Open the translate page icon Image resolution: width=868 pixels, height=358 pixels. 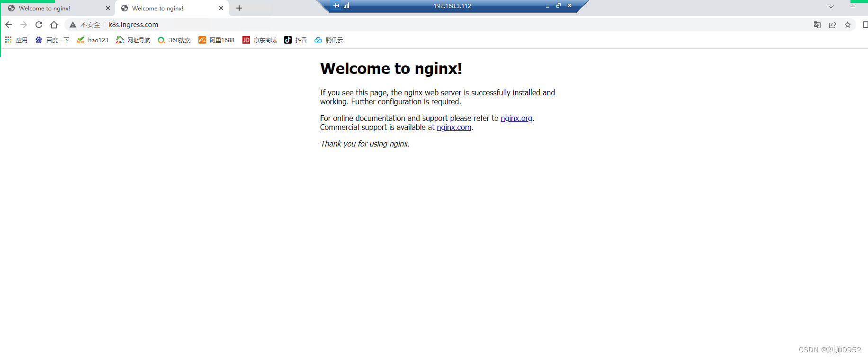(817, 25)
